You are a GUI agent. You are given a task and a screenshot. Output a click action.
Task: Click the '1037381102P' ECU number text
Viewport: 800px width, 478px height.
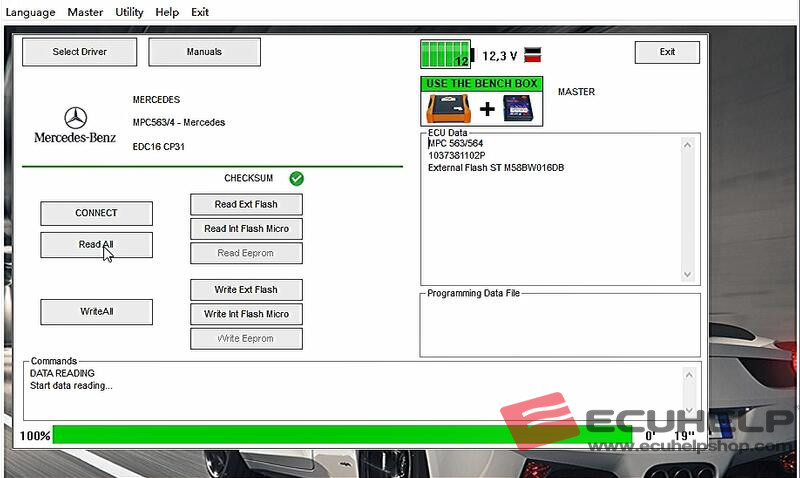point(457,156)
